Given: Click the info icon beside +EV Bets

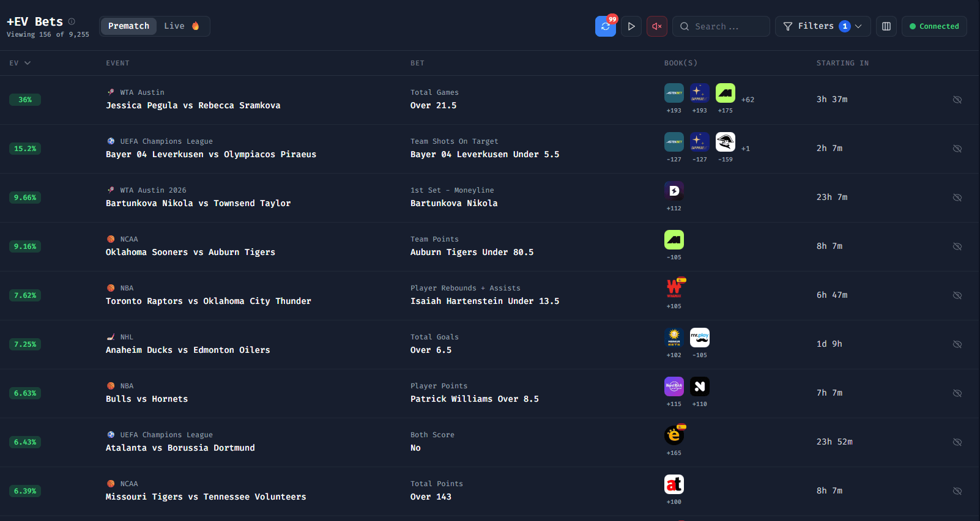Looking at the screenshot, I should (x=72, y=21).
